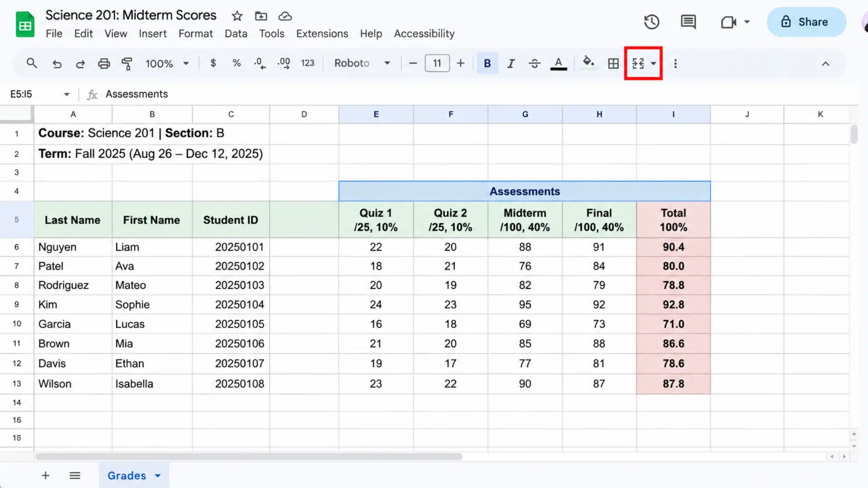The width and height of the screenshot is (868, 488).
Task: Open the Accessibility menu
Action: click(424, 33)
